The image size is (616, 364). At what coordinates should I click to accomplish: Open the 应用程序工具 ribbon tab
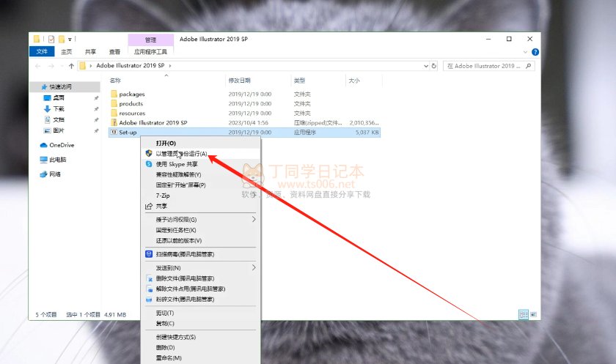click(x=150, y=51)
